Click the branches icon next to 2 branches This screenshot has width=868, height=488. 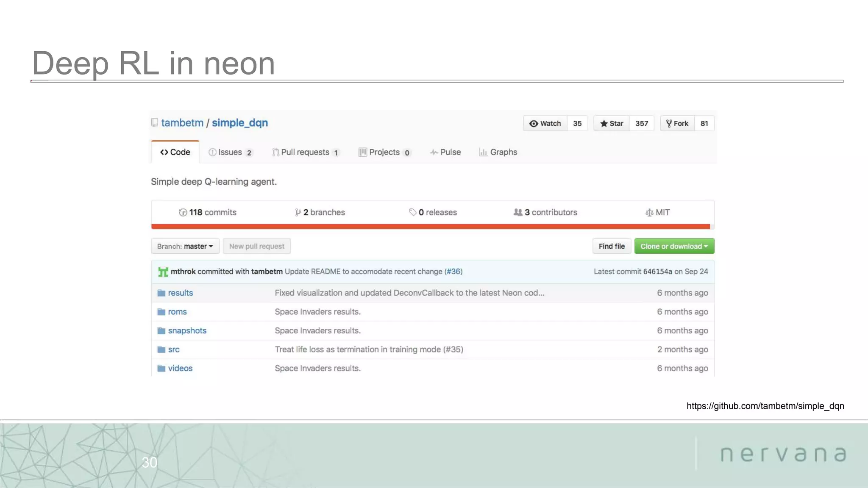tap(298, 212)
